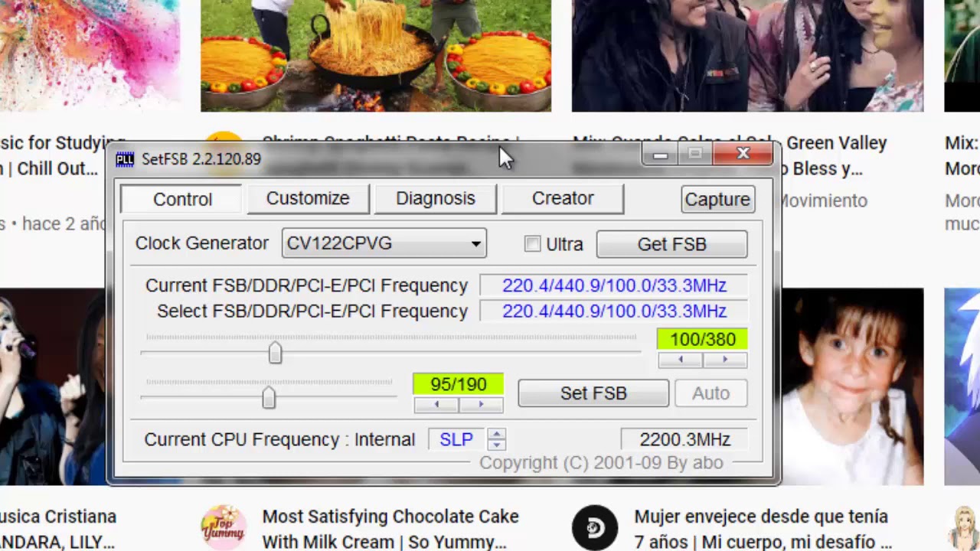Click the Capture button
This screenshot has width=980, height=551.
click(x=717, y=199)
